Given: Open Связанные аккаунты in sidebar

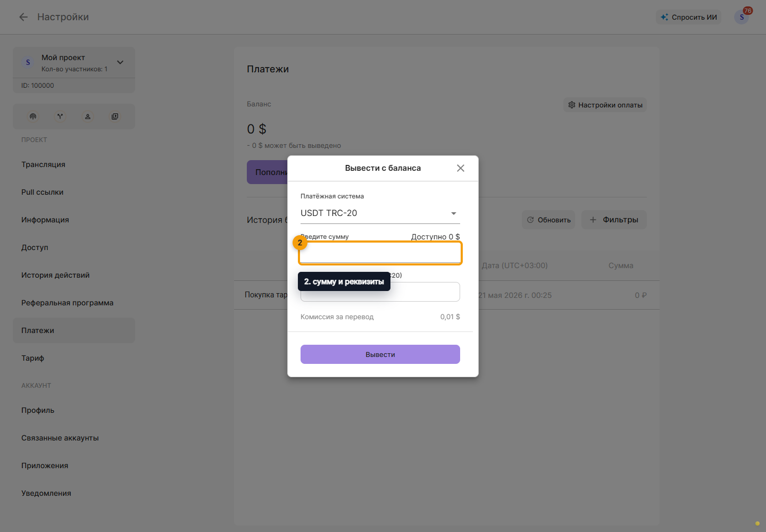Looking at the screenshot, I should pos(74,438).
